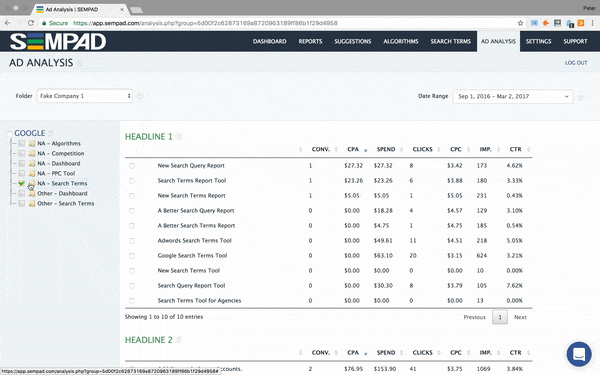Click the SEMPAD logo
The height and width of the screenshot is (375, 600).
pos(58,41)
